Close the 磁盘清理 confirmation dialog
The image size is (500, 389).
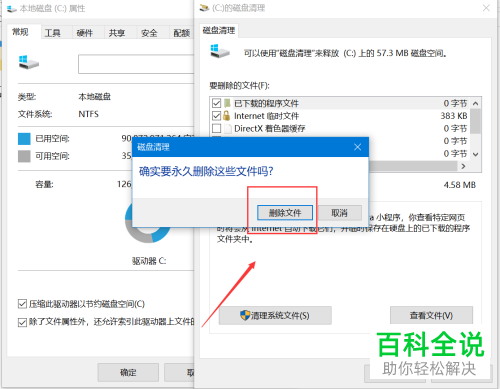[x=357, y=147]
